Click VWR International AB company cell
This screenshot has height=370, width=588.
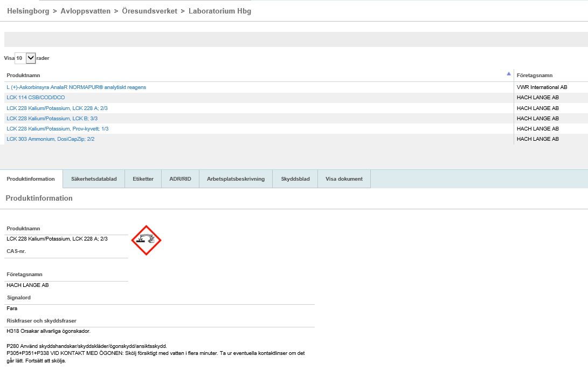coord(542,87)
